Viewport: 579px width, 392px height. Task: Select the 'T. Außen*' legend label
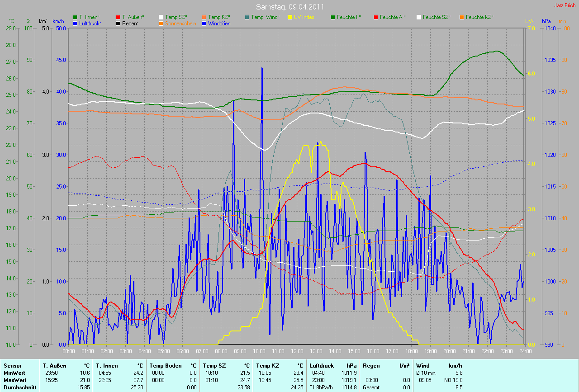pos(133,17)
